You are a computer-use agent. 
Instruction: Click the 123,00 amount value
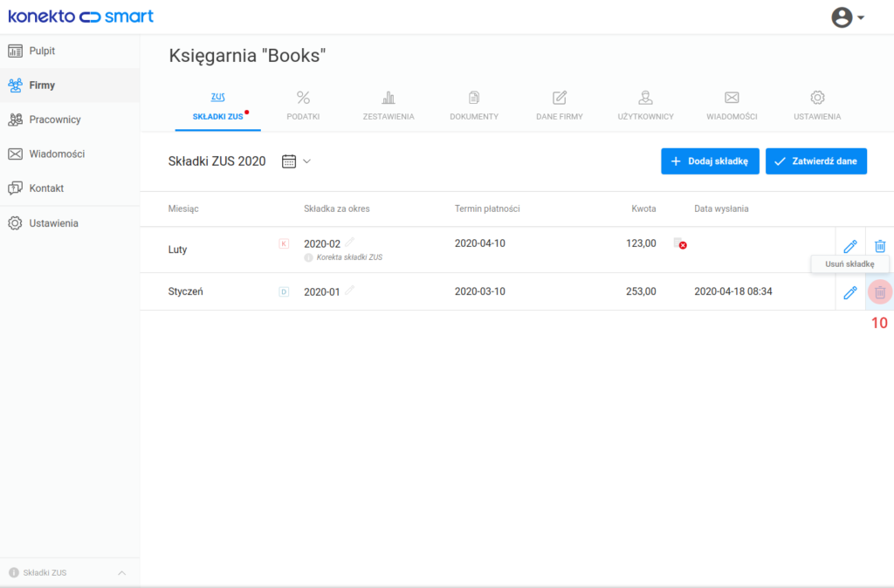point(641,243)
